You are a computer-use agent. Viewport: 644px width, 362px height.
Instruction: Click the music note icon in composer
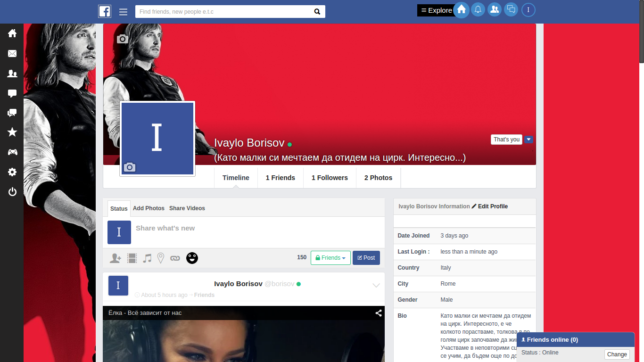(x=147, y=258)
